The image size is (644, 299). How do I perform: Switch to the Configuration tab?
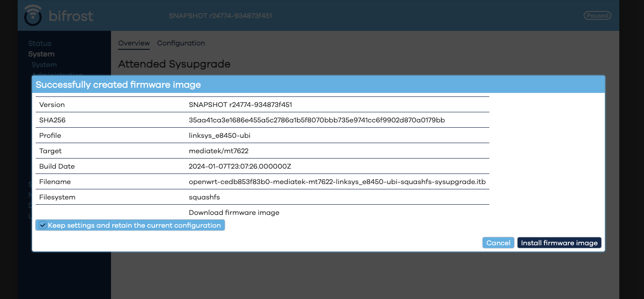click(181, 43)
